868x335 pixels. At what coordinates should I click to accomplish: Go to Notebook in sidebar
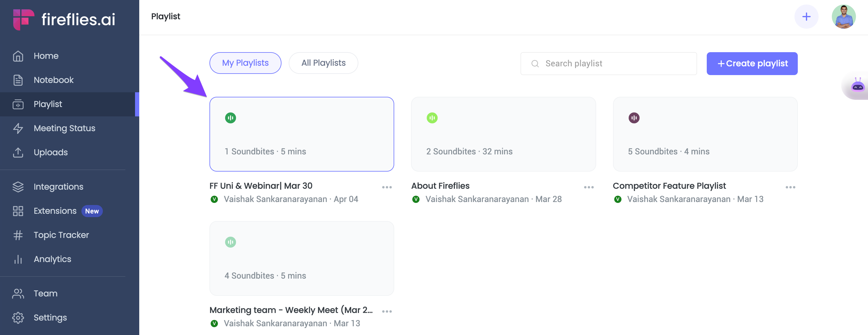click(x=69, y=80)
